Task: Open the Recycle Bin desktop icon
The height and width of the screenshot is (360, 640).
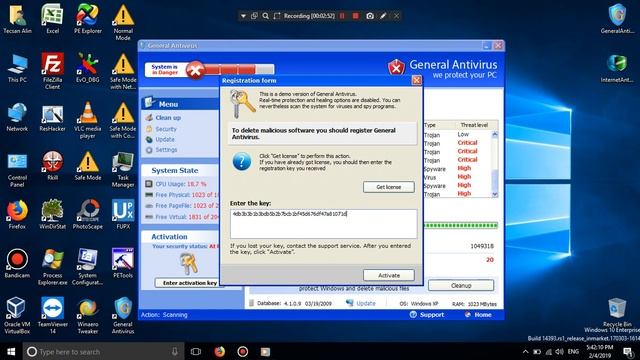Action: point(617,313)
